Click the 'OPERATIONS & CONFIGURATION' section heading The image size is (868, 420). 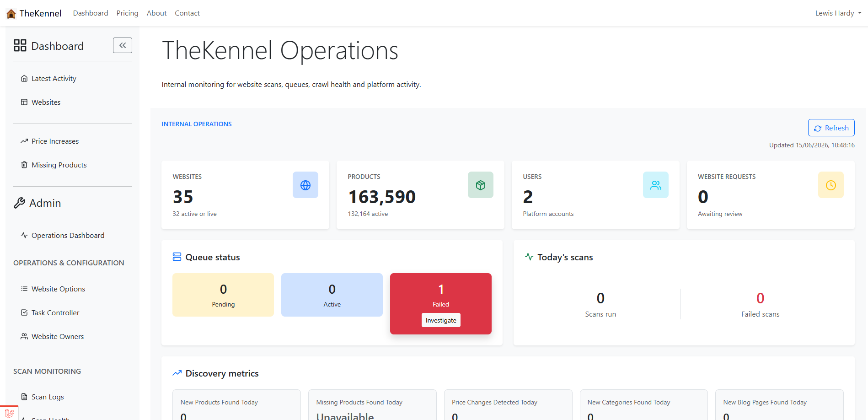click(69, 263)
